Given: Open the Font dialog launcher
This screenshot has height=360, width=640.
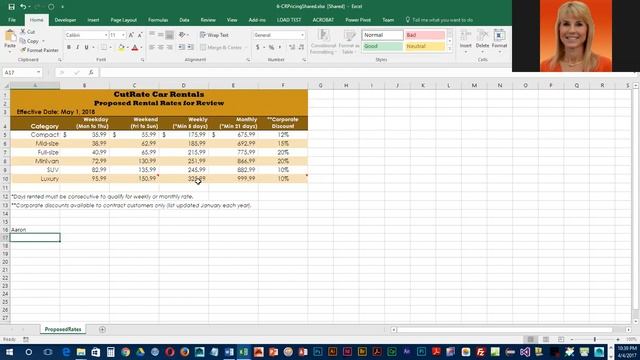Looking at the screenshot, I should tap(142, 60).
